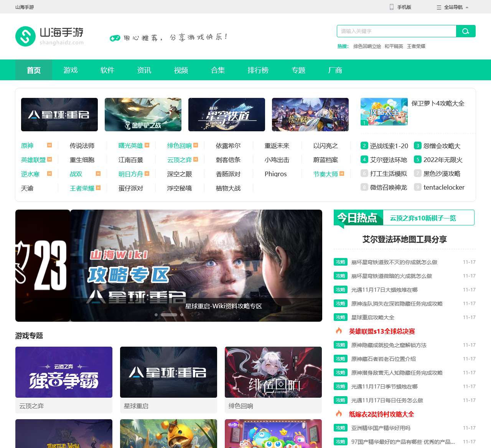Open the 阴阳师 banner thumbnail

click(310, 114)
